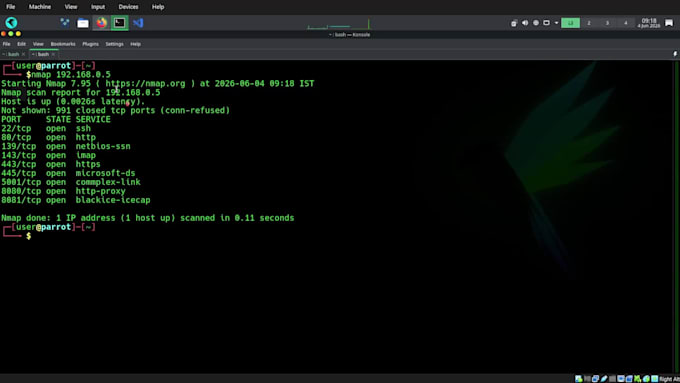Screen dimensions: 680x383
Task: Launch Firefox from the top panel
Action: pyautogui.click(x=101, y=23)
